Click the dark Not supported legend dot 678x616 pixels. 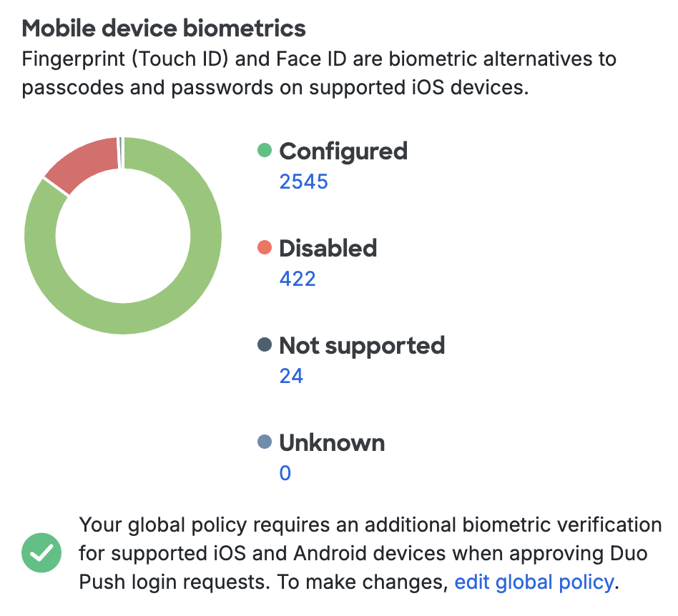[265, 345]
